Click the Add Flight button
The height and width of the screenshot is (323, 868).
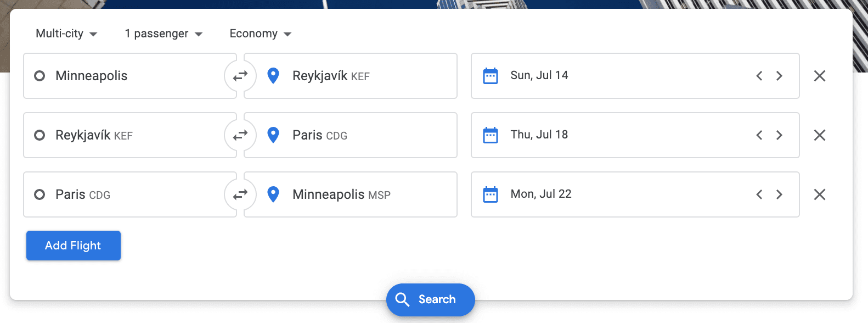(x=74, y=246)
